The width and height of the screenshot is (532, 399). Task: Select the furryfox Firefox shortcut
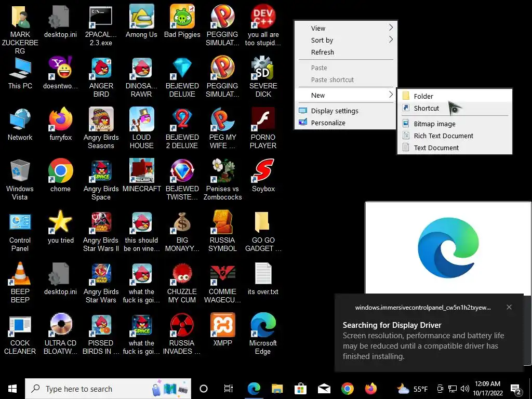click(60, 125)
